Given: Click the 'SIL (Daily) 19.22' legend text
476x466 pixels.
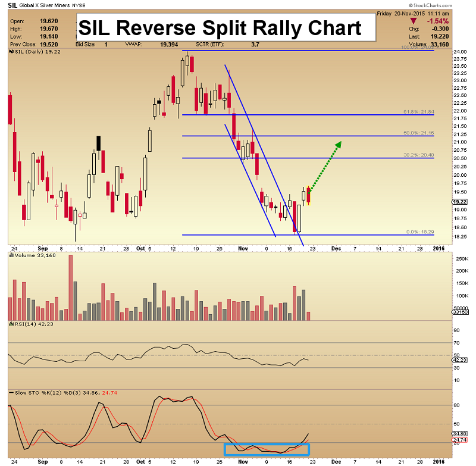Looking at the screenshot, I should 37,52.
